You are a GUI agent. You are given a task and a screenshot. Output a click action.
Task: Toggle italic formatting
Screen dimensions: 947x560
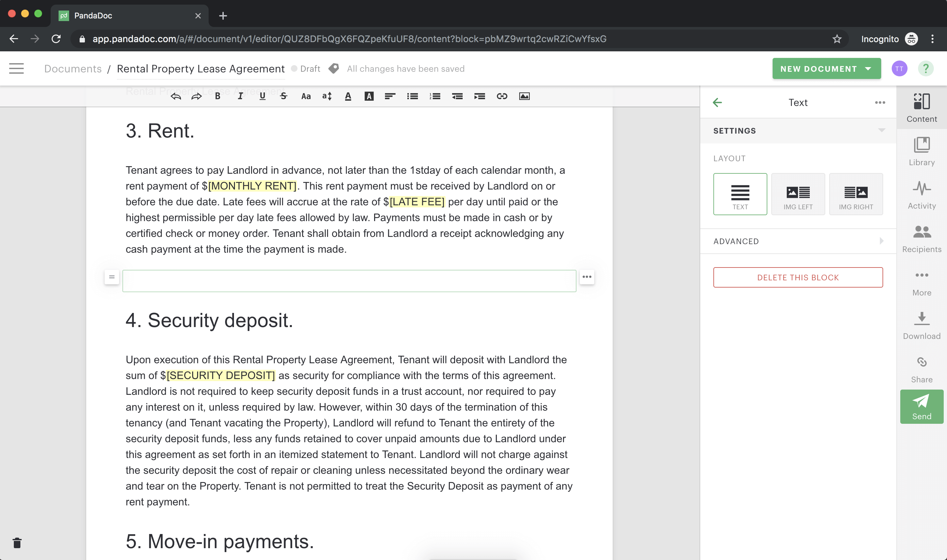tap(240, 96)
